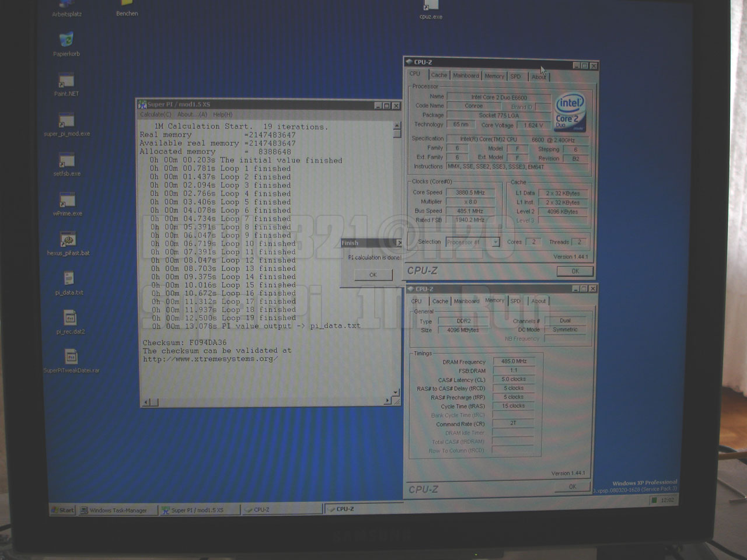Open the Windows Start button
The height and width of the screenshot is (560, 747).
pyautogui.click(x=63, y=510)
